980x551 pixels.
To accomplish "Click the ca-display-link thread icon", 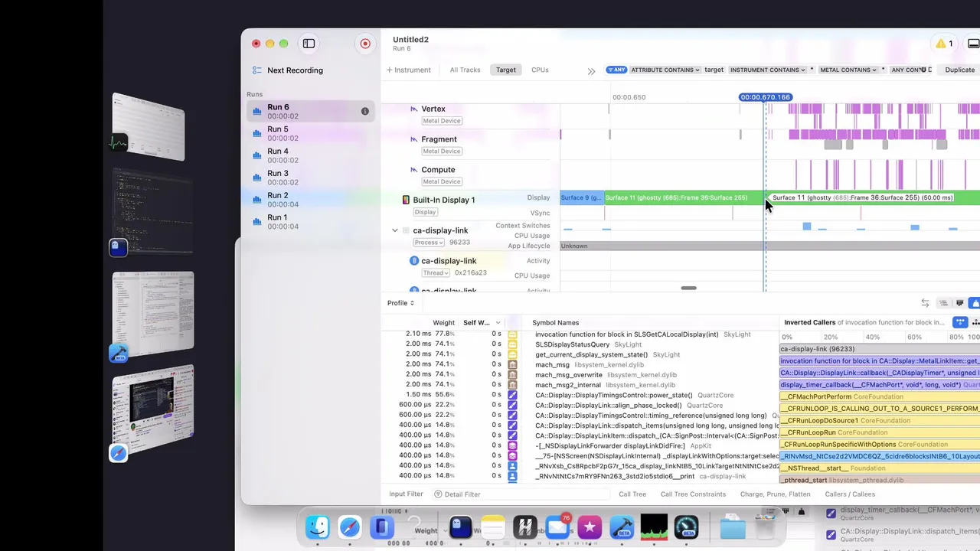I will pos(414,261).
